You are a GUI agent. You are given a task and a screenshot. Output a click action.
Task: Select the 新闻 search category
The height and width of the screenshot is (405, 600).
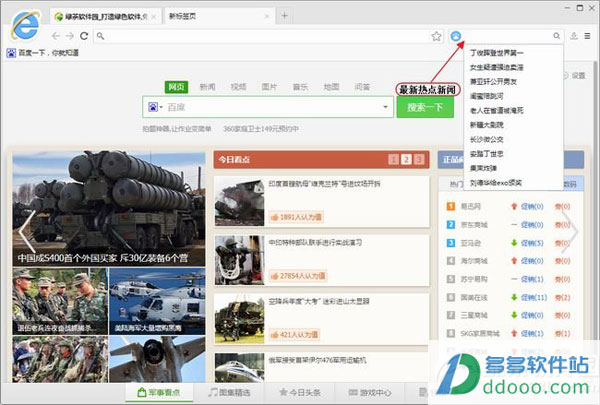click(x=207, y=87)
